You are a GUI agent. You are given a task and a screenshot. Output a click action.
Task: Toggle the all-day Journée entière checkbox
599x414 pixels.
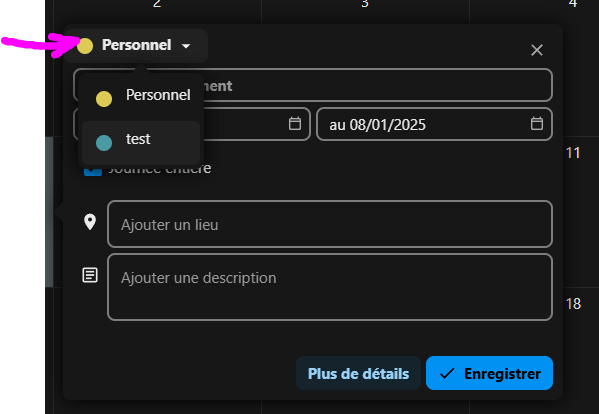pyautogui.click(x=93, y=171)
